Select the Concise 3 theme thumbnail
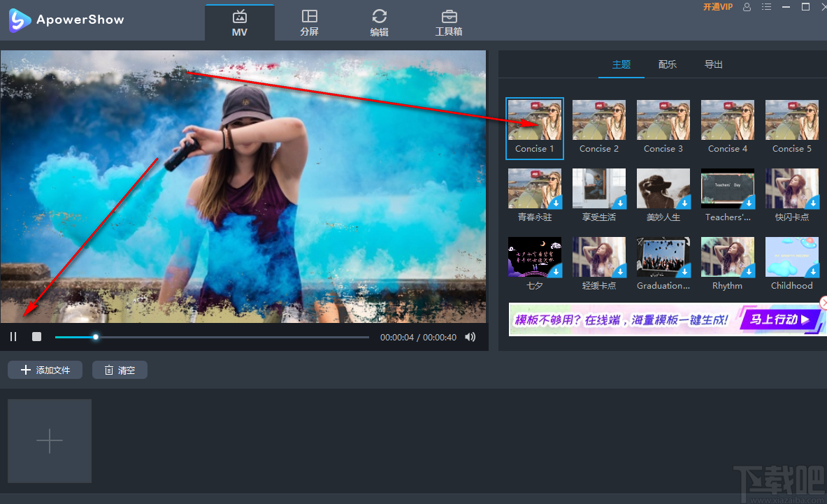The height and width of the screenshot is (504, 827). point(663,120)
